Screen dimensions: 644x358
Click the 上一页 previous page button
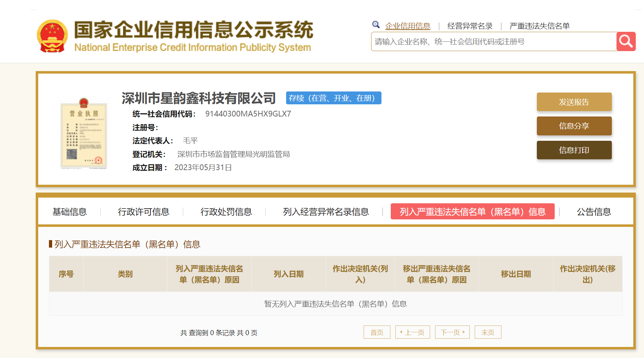(413, 332)
